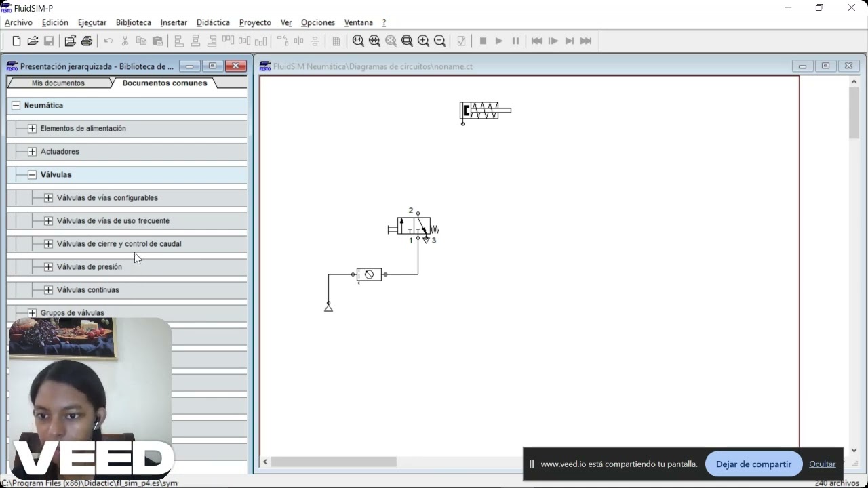Open the Ejecutar menu
Screen dimensions: 868x488
click(x=92, y=22)
